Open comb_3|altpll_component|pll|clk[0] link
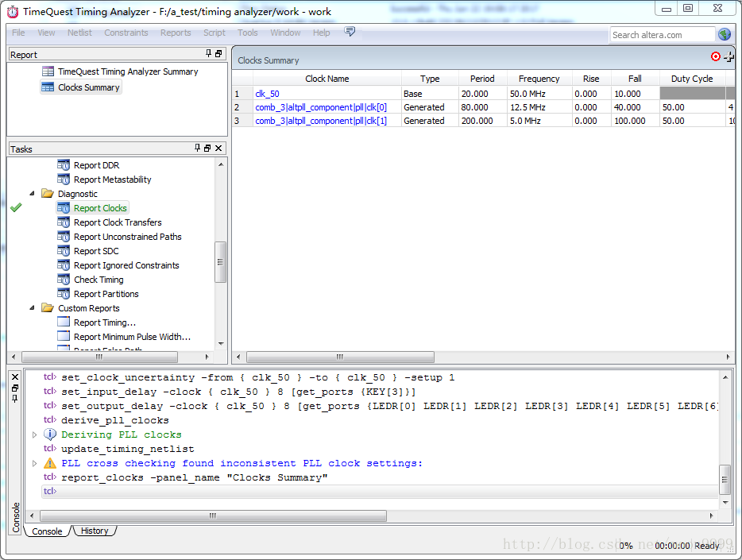 [x=321, y=107]
